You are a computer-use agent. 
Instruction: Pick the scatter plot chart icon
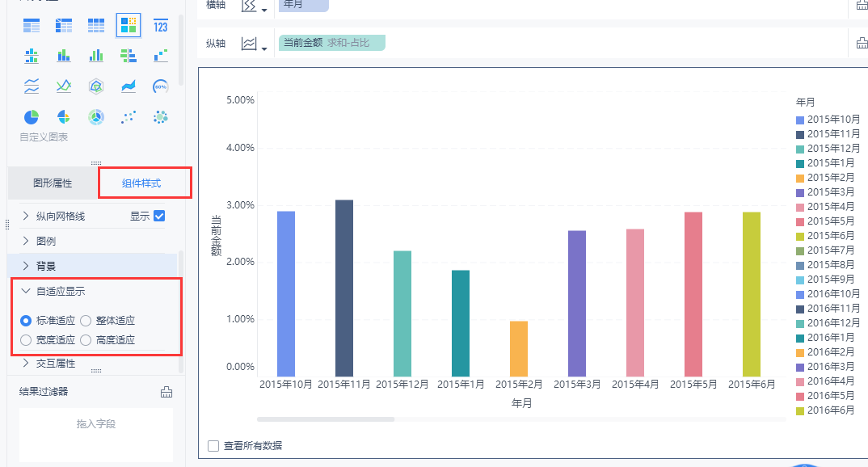(128, 117)
